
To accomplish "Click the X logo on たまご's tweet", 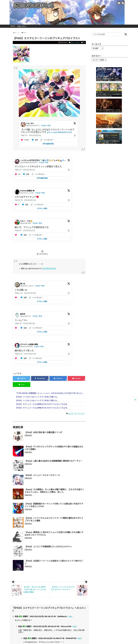I will 69,221.
